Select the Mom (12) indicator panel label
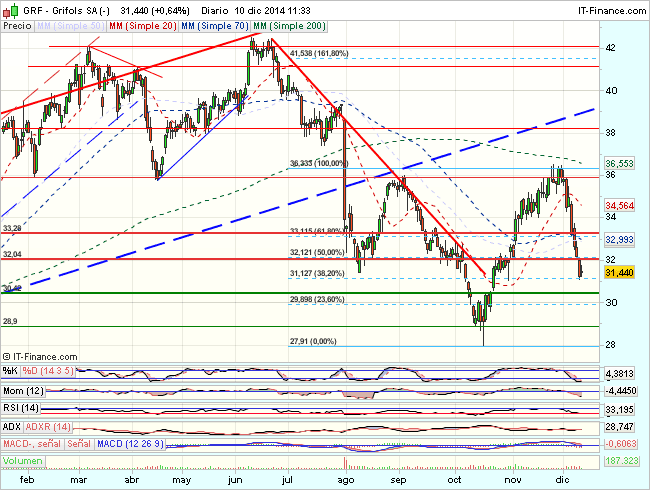The width and height of the screenshot is (650, 490). coord(21,390)
